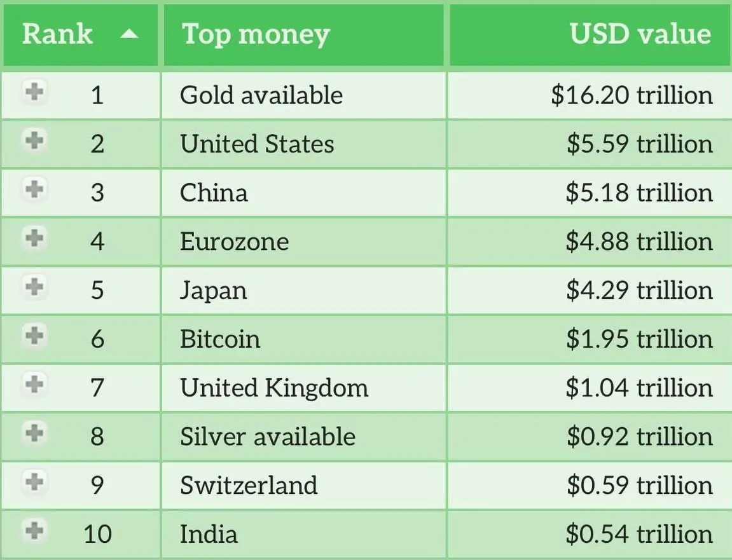Click the Gold available text
The image size is (732, 560).
coord(261,95)
